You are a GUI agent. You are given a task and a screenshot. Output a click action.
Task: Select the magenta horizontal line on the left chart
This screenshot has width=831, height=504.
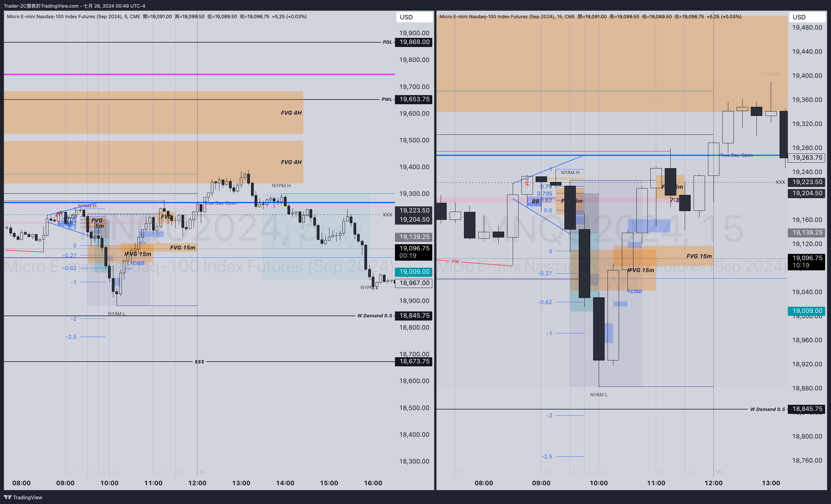(x=199, y=74)
